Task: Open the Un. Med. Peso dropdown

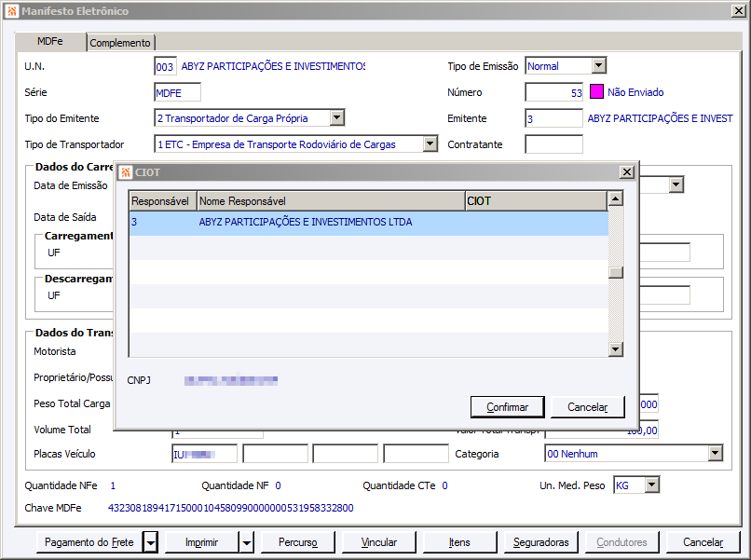Action: tap(651, 485)
